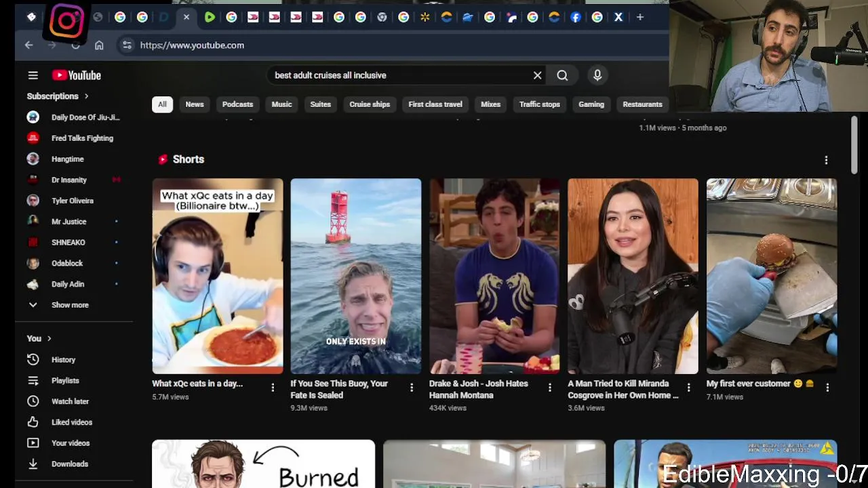Switch to the X browser tab
The height and width of the screenshot is (488, 868).
click(x=618, y=17)
